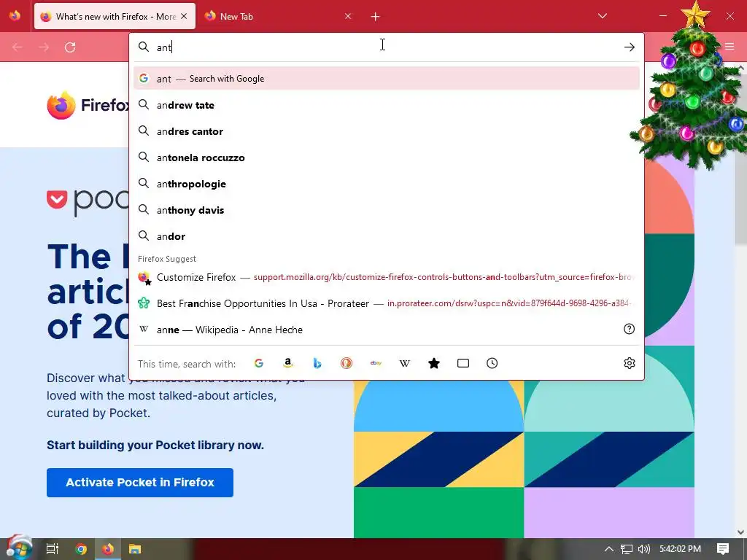The width and height of the screenshot is (747, 560).
Task: Go forward one page
Action: tap(44, 47)
